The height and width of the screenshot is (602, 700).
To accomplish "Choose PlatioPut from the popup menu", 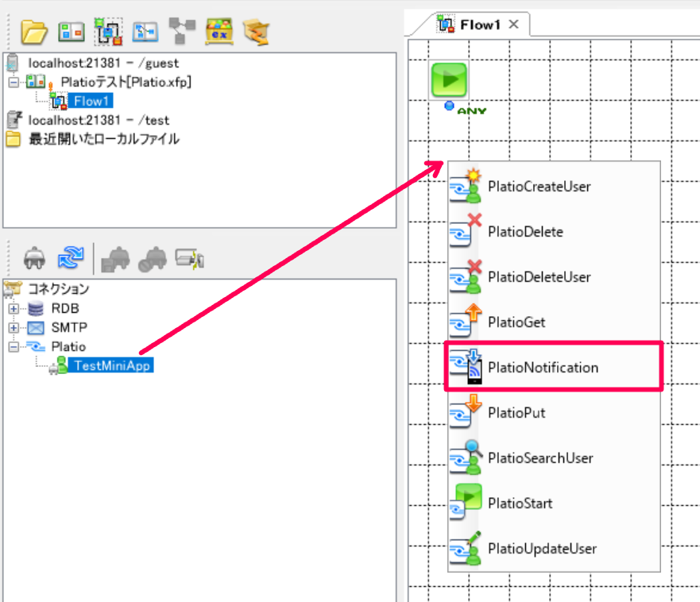I will [x=554, y=413].
